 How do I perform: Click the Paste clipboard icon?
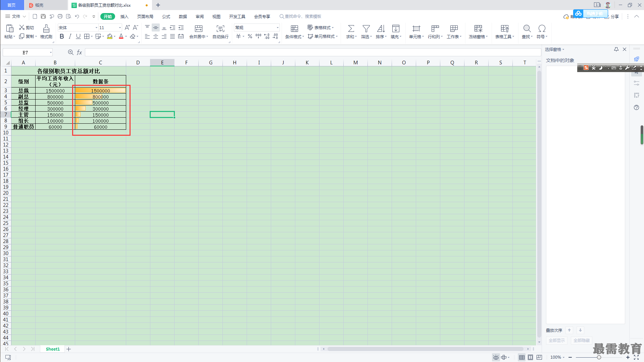(x=9, y=28)
